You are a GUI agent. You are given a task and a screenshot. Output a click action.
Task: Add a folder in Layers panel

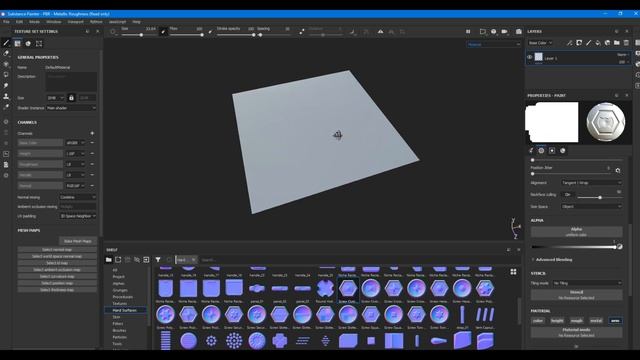point(617,43)
